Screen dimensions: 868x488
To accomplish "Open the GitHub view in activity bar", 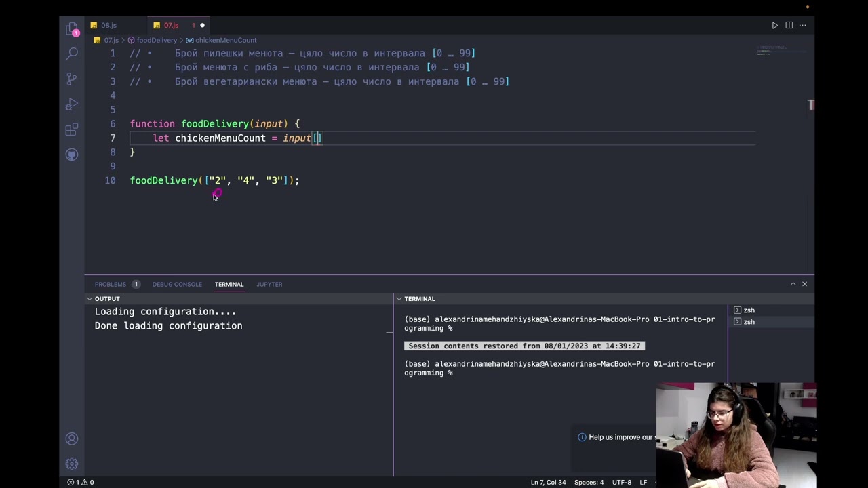I will coord(72,155).
